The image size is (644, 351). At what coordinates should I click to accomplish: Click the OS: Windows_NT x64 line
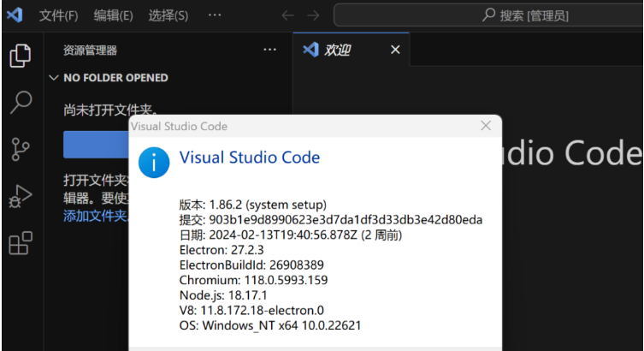click(x=270, y=325)
